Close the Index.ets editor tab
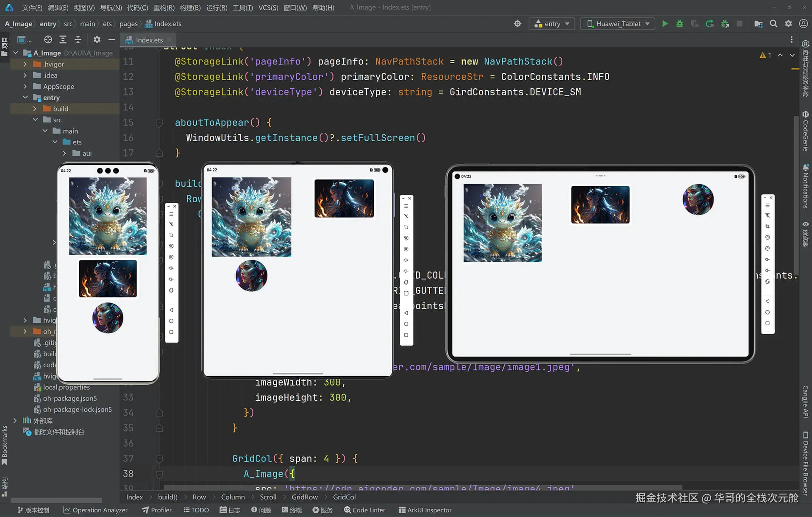This screenshot has width=812, height=517. pos(170,39)
